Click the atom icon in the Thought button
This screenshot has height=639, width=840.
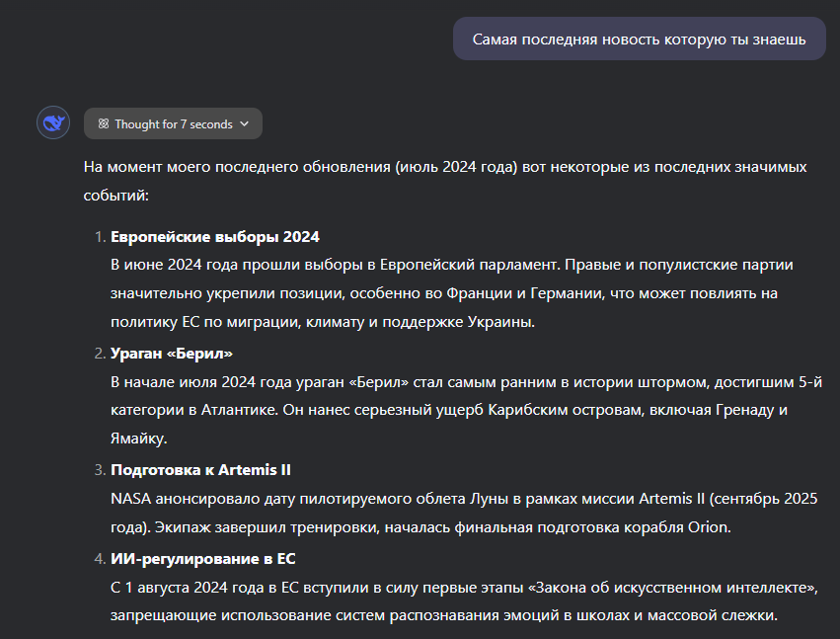(103, 124)
